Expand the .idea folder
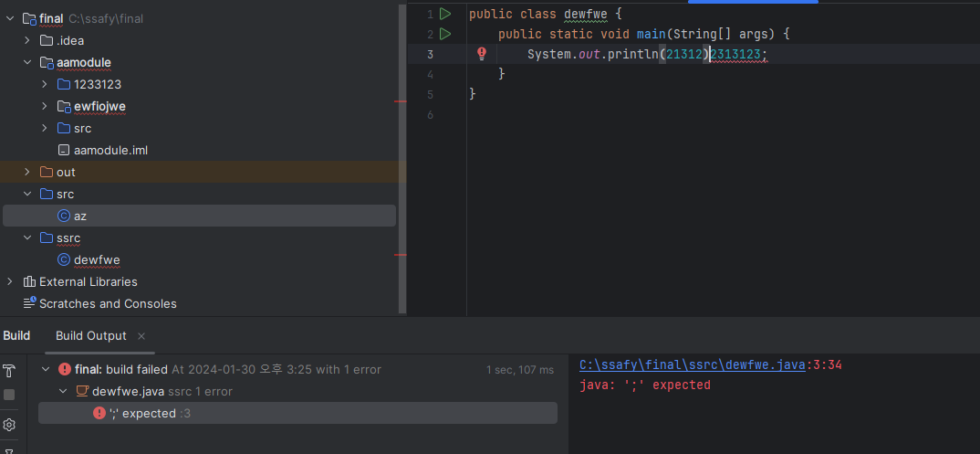 click(x=26, y=40)
